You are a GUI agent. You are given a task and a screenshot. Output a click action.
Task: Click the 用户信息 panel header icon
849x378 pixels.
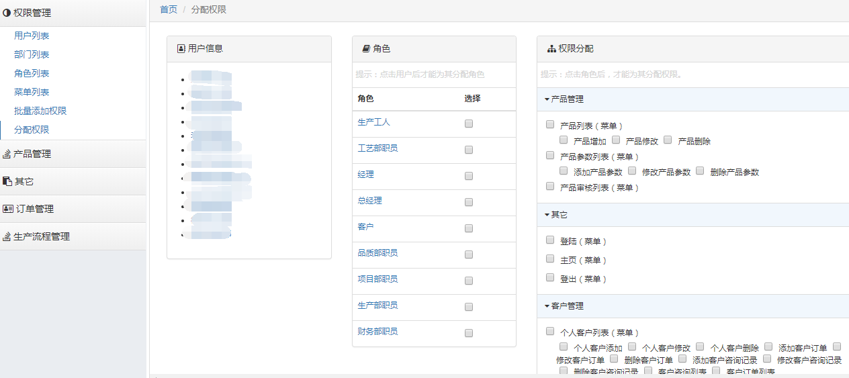pyautogui.click(x=181, y=49)
